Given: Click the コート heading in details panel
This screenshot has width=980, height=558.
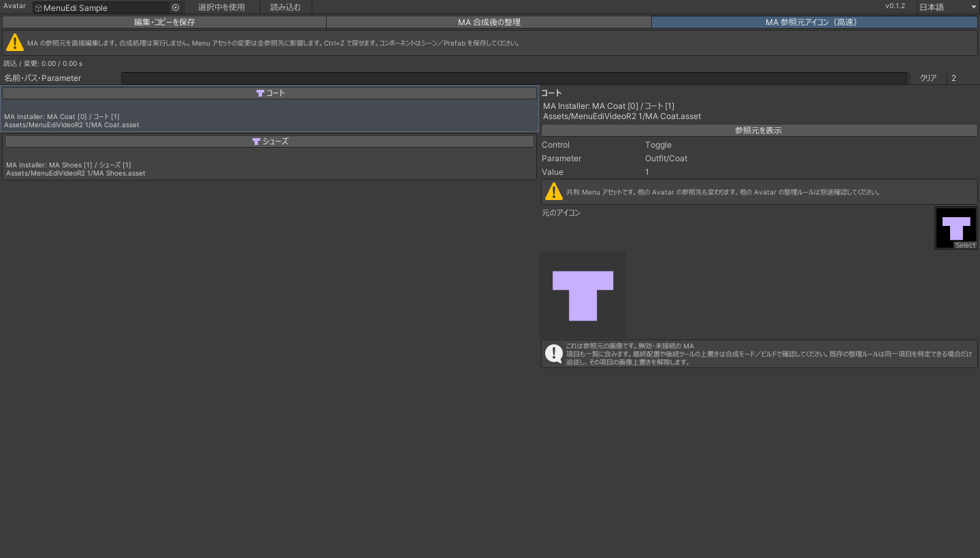Looking at the screenshot, I should pos(551,93).
